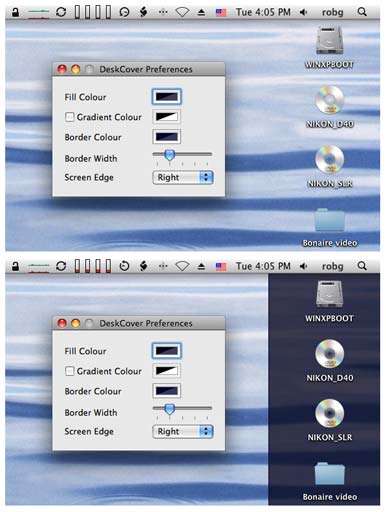Open Spotlight search in the lower screenshot
Screen dimensions: 386x512
pos(362,266)
